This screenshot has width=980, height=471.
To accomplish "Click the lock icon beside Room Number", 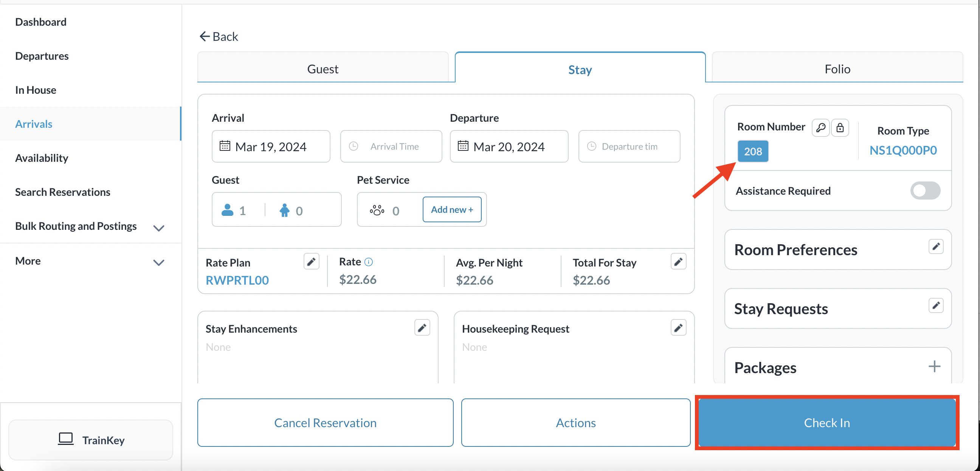I will point(840,127).
